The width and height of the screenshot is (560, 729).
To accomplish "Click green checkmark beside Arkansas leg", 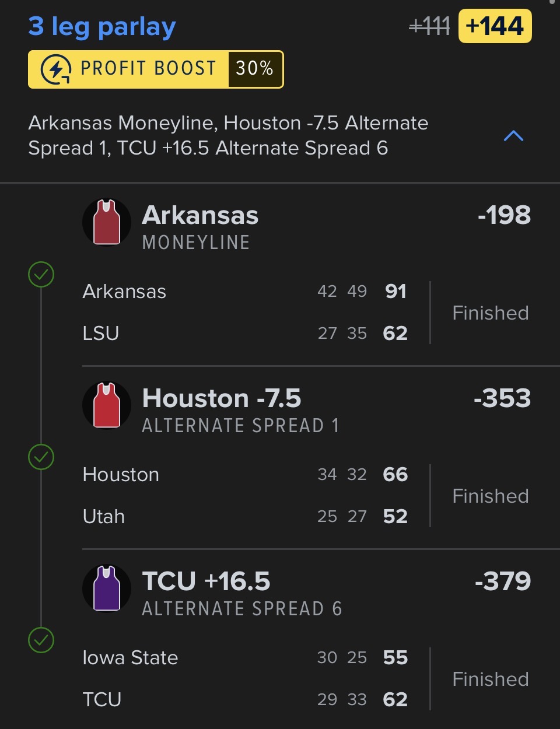I will [x=41, y=274].
